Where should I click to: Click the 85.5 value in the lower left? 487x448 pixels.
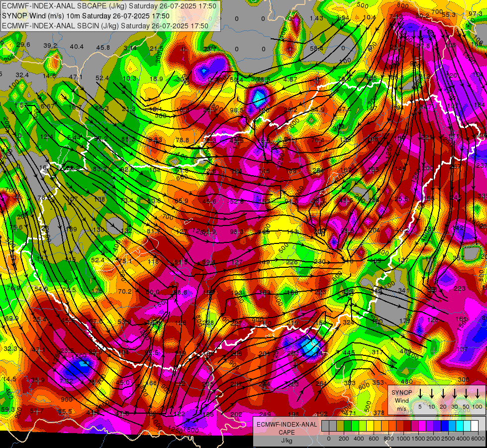click(65, 411)
